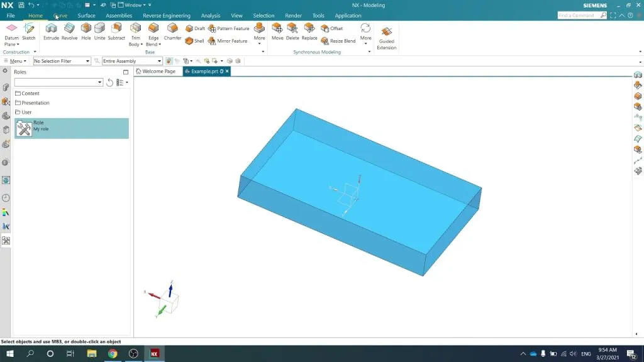This screenshot has height=362, width=644.
Task: Open the Welcome Page tab
Action: (x=158, y=72)
